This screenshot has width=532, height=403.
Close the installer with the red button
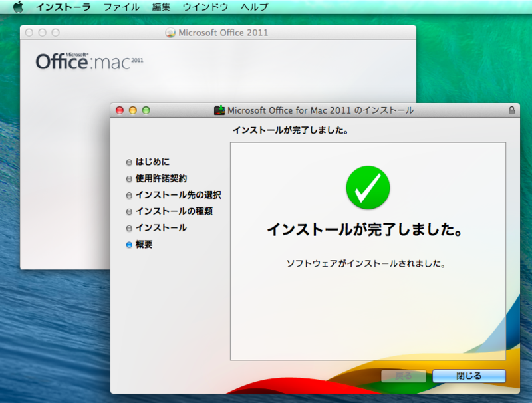click(x=120, y=110)
